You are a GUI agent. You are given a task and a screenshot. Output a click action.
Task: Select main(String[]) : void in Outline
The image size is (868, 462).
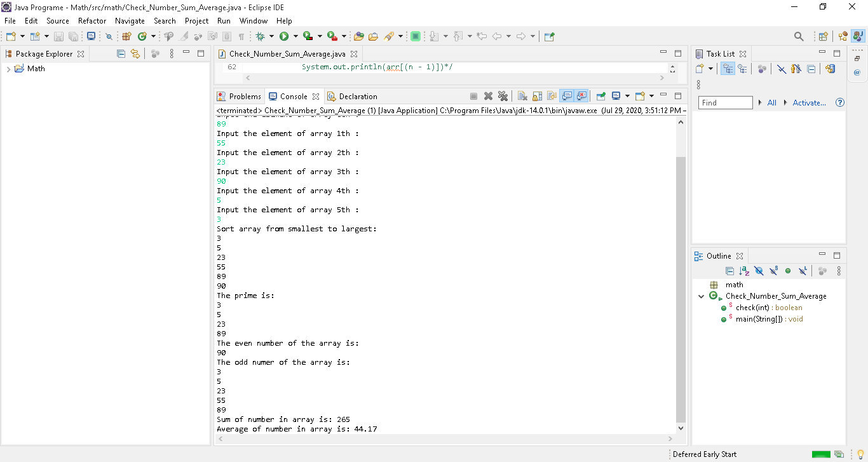(769, 319)
